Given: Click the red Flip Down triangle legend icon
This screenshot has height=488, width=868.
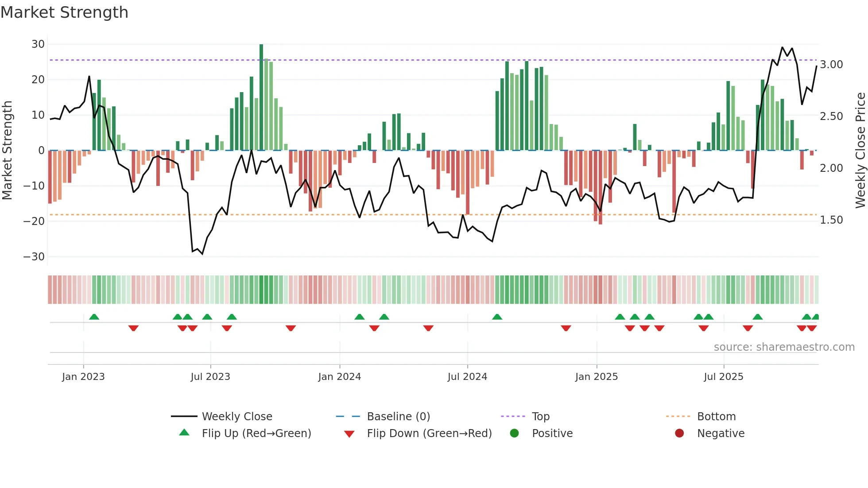Looking at the screenshot, I should pyautogui.click(x=349, y=434).
